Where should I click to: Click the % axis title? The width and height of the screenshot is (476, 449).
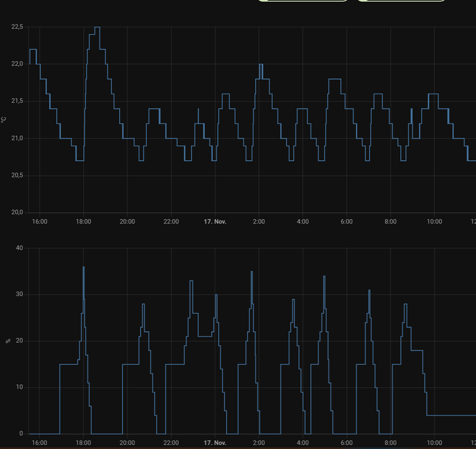(8, 341)
